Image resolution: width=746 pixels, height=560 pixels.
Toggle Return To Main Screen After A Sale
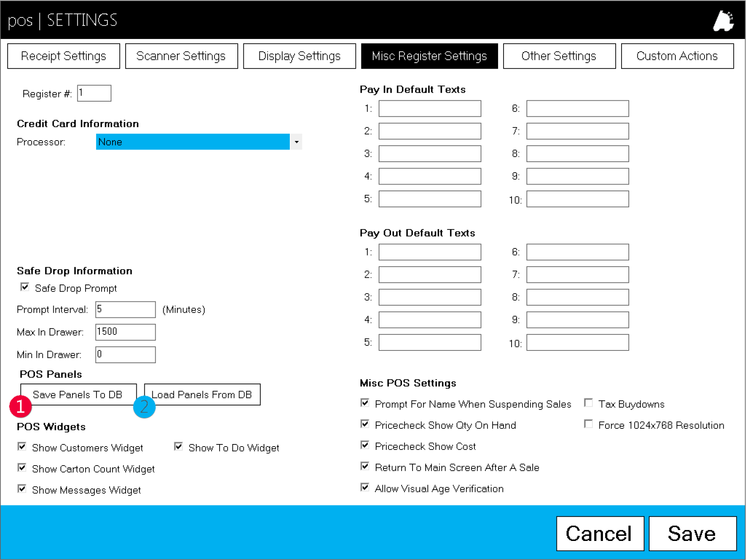tap(365, 466)
